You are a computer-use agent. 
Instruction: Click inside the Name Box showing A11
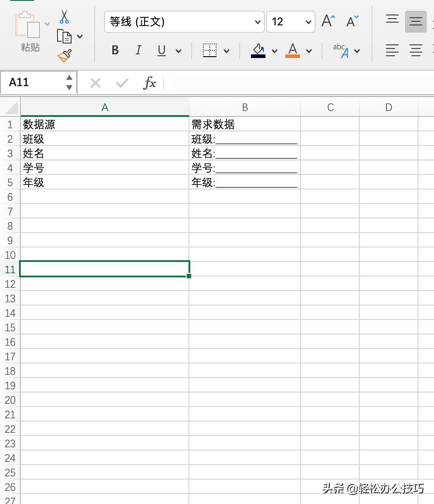pyautogui.click(x=32, y=82)
